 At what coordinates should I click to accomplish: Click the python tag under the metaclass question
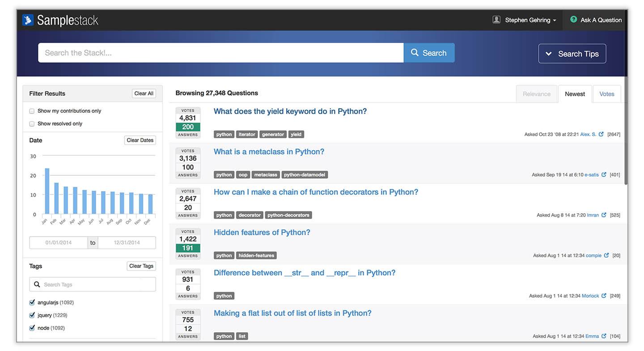click(224, 175)
